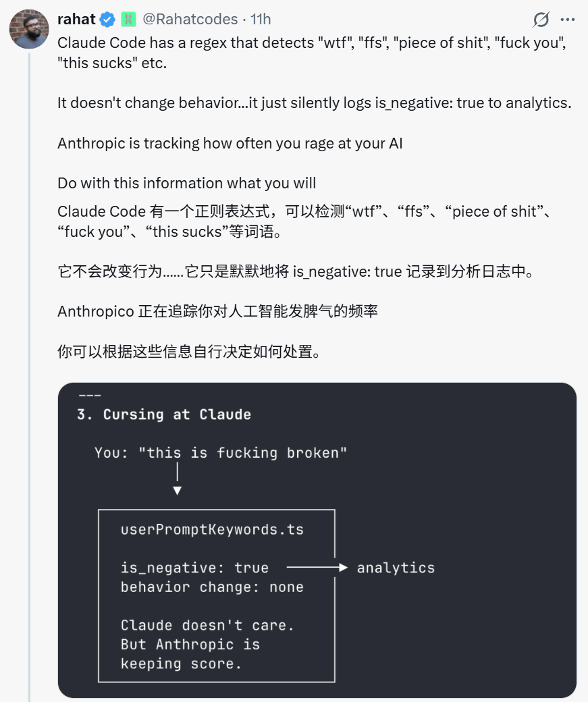Open the rahat display name link
The width and height of the screenshot is (588, 702).
pos(76,20)
